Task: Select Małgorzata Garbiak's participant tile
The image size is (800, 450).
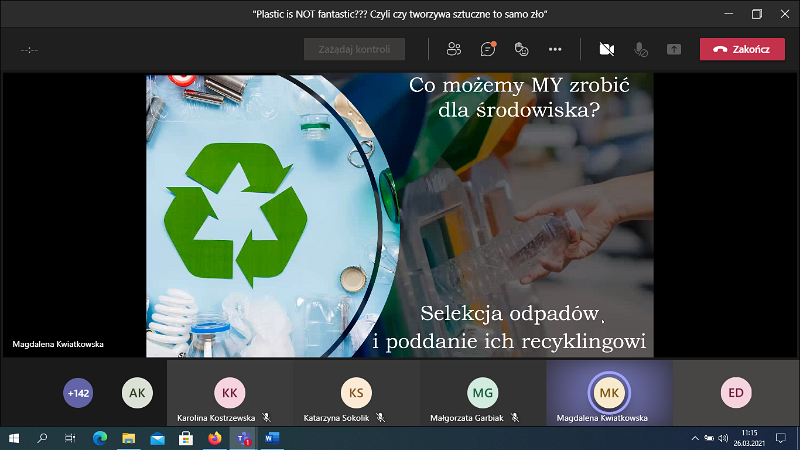Action: point(483,393)
